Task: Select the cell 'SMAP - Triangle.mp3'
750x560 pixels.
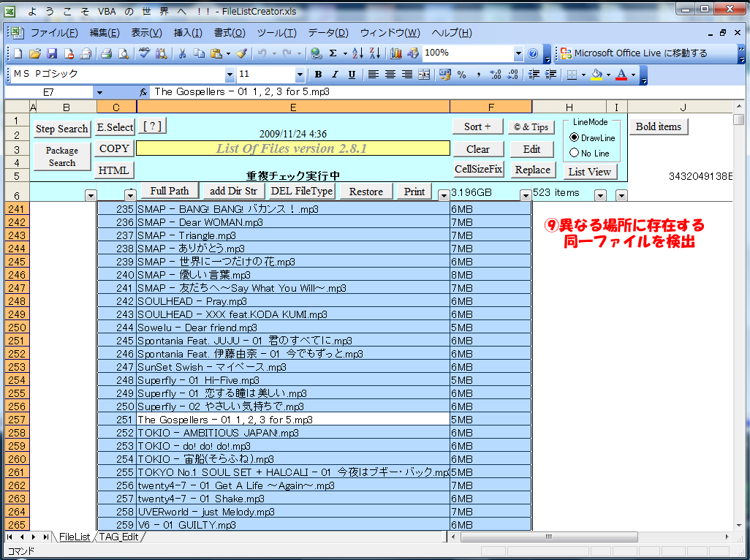Action: (x=293, y=235)
